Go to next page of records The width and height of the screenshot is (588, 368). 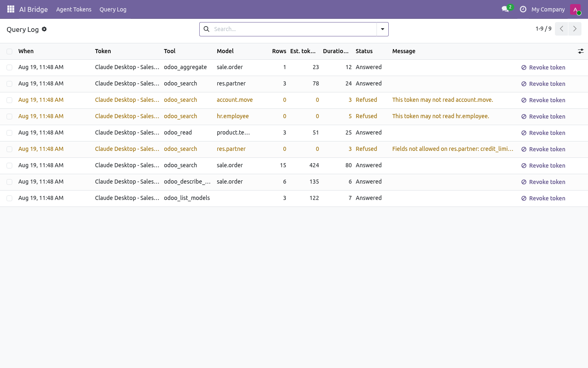[575, 29]
